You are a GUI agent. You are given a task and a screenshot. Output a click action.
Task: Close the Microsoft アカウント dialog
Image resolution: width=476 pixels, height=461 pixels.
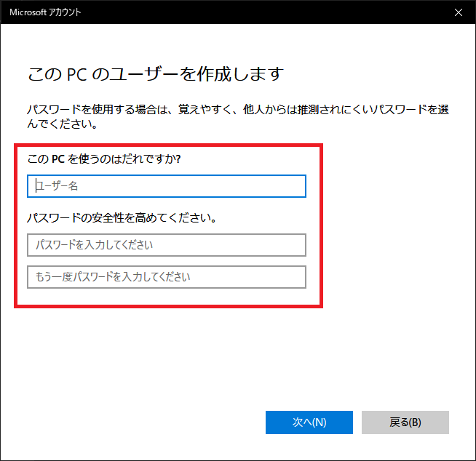click(x=458, y=12)
